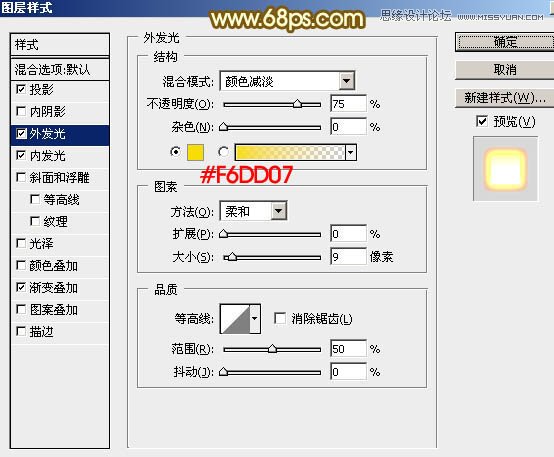This screenshot has width=554, height=457.
Task: Click the glow style preview thumbnail
Action: point(505,169)
